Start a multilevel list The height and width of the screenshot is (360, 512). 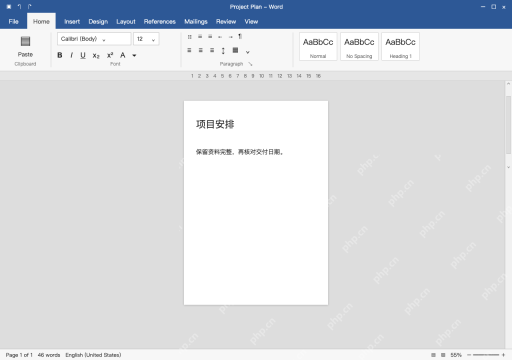point(210,37)
